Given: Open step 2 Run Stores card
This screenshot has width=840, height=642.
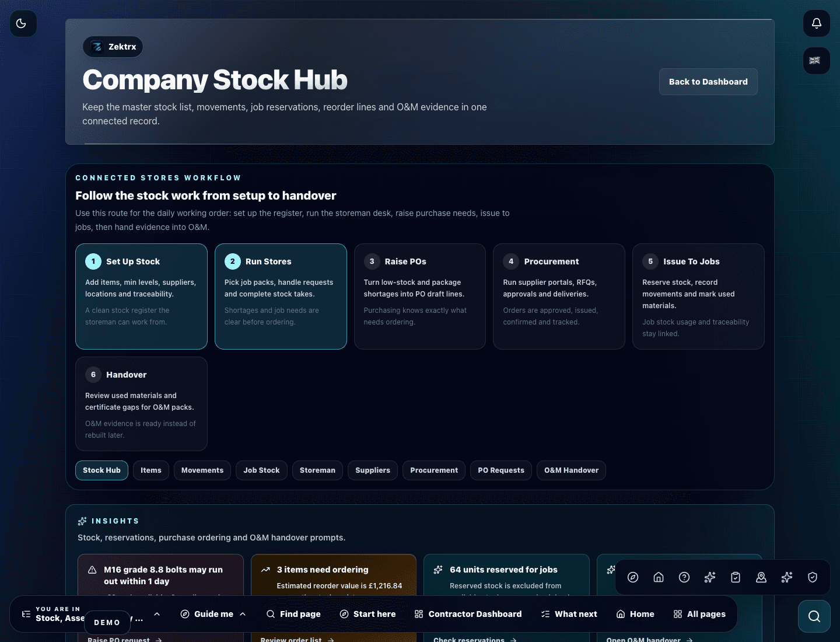Looking at the screenshot, I should 281,296.
